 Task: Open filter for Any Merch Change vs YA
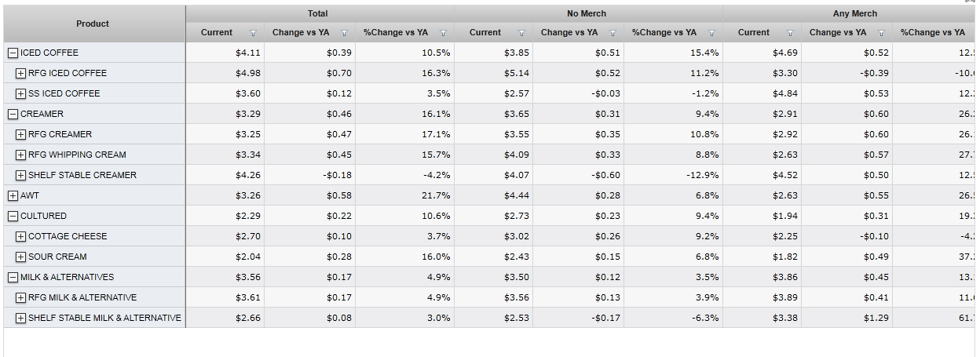(x=881, y=33)
